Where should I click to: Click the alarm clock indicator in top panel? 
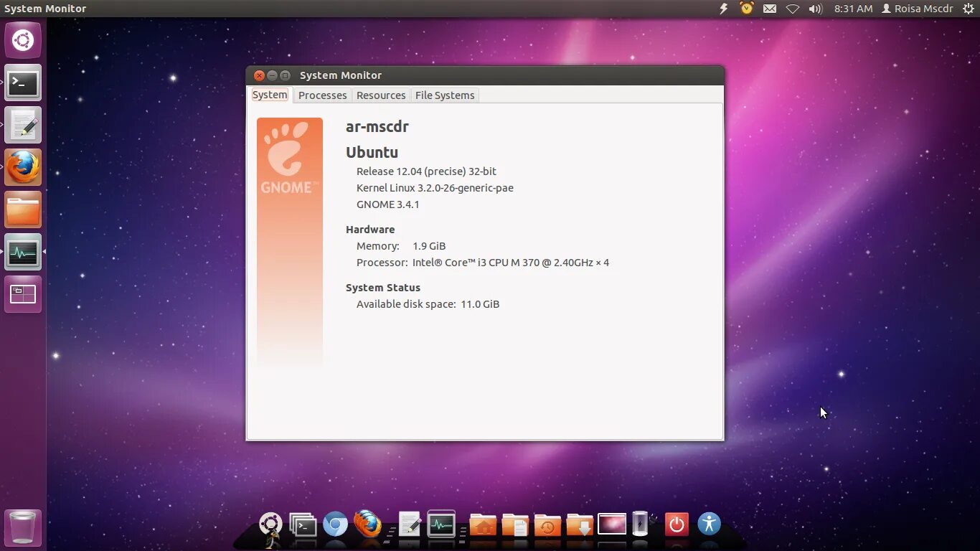tap(747, 9)
